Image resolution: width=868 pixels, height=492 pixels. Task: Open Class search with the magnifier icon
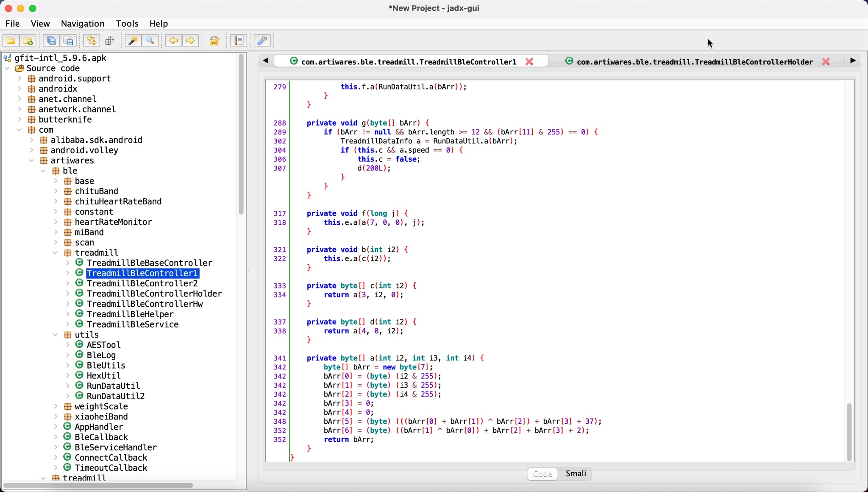tap(150, 41)
